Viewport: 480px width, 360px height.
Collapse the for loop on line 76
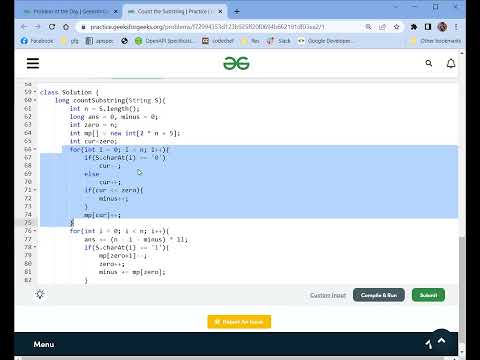[35, 231]
